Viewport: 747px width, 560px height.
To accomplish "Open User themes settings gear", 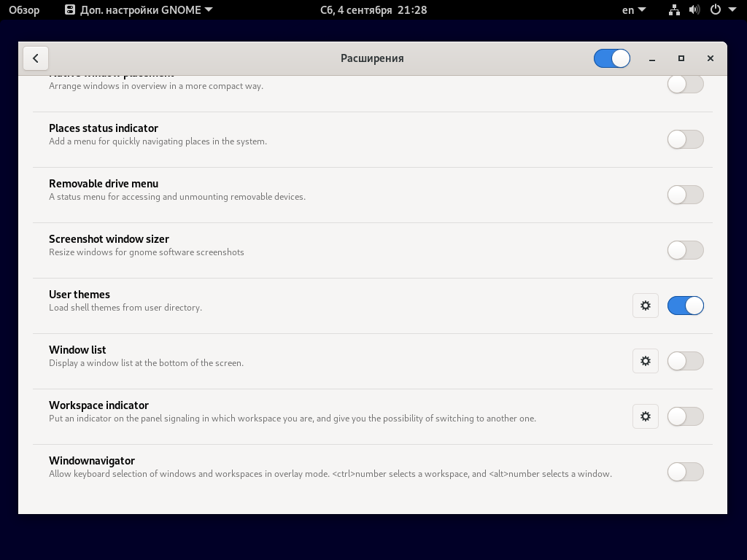I will pos(645,306).
